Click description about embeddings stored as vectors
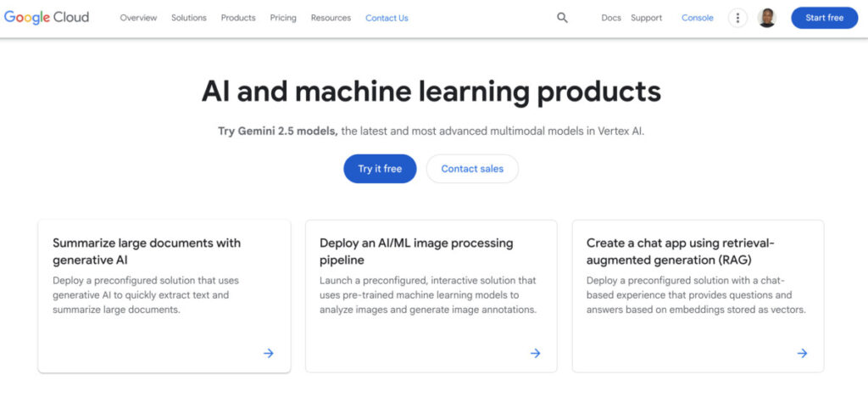868x397 pixels. tap(696, 295)
